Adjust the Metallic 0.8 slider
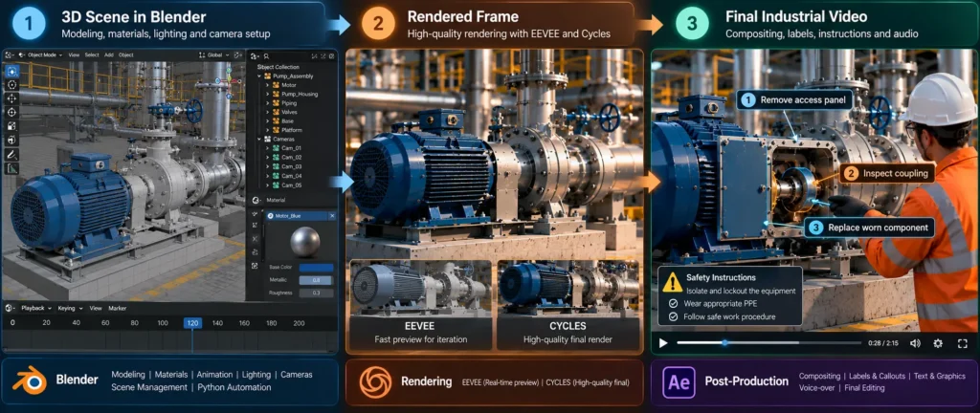 pos(316,280)
